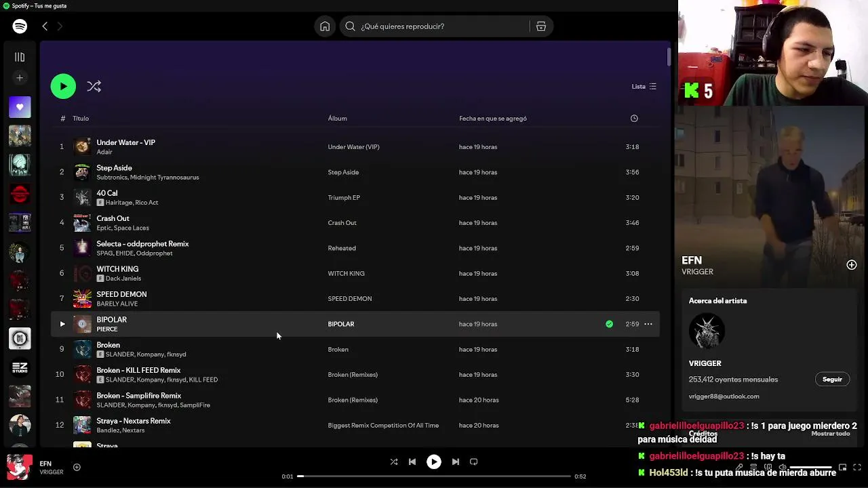Click the now playing EFN cover art
Viewport: 868px width, 488px height.
tap(19, 466)
